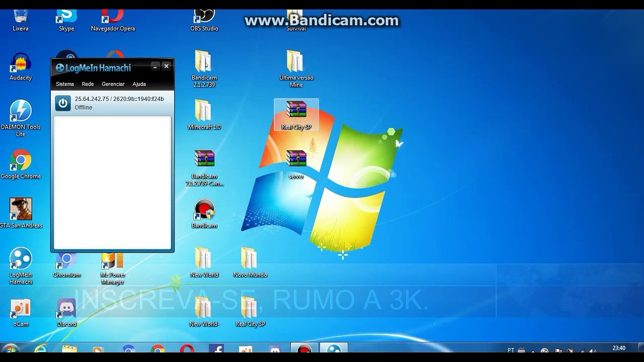Image resolution: width=644 pixels, height=362 pixels.
Task: Click the Hamachi power button
Action: click(x=63, y=103)
